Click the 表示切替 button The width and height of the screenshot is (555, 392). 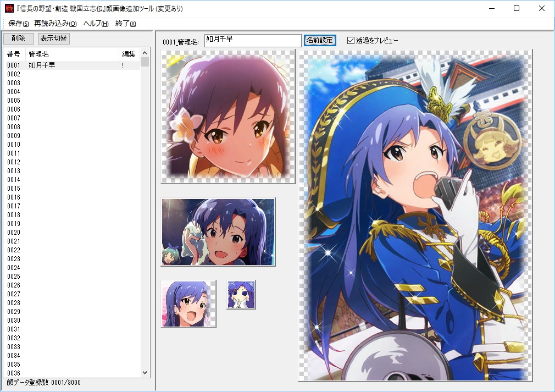coord(53,38)
